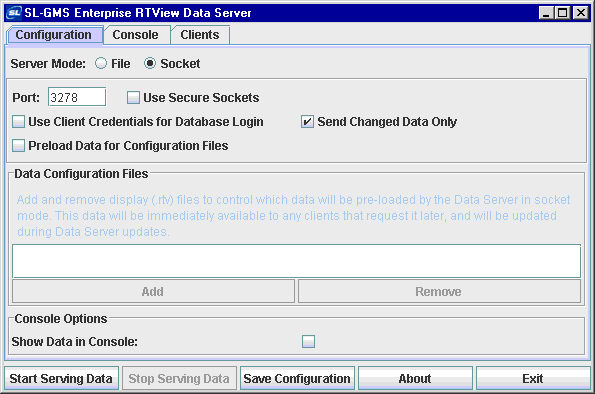Click Start Serving Data button

[x=61, y=378]
